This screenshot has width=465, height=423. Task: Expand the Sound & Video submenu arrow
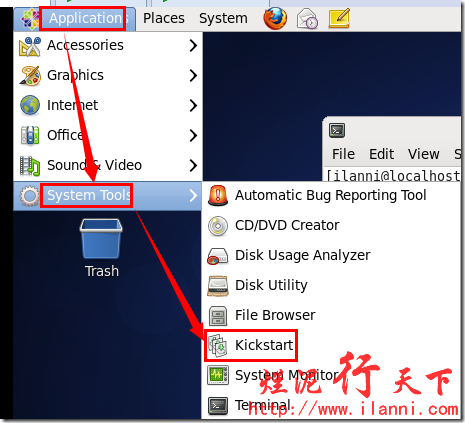tap(193, 165)
